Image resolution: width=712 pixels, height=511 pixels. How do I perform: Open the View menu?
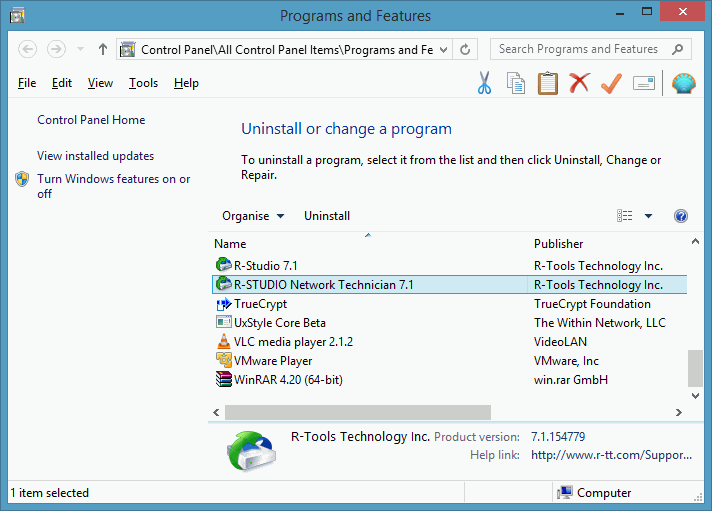(100, 83)
